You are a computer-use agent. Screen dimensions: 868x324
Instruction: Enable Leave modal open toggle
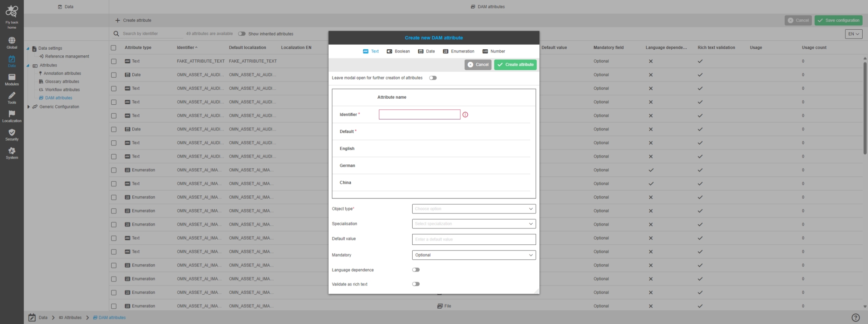(x=433, y=78)
